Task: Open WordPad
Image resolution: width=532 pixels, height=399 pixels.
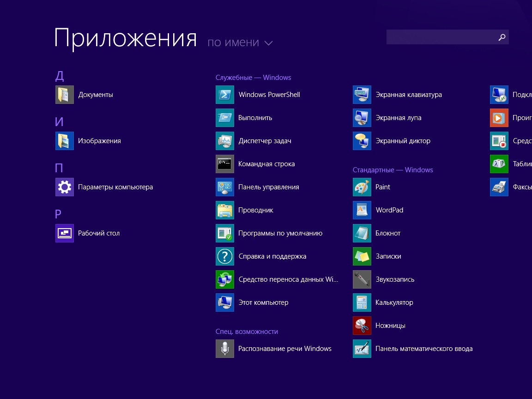Action: click(x=389, y=210)
